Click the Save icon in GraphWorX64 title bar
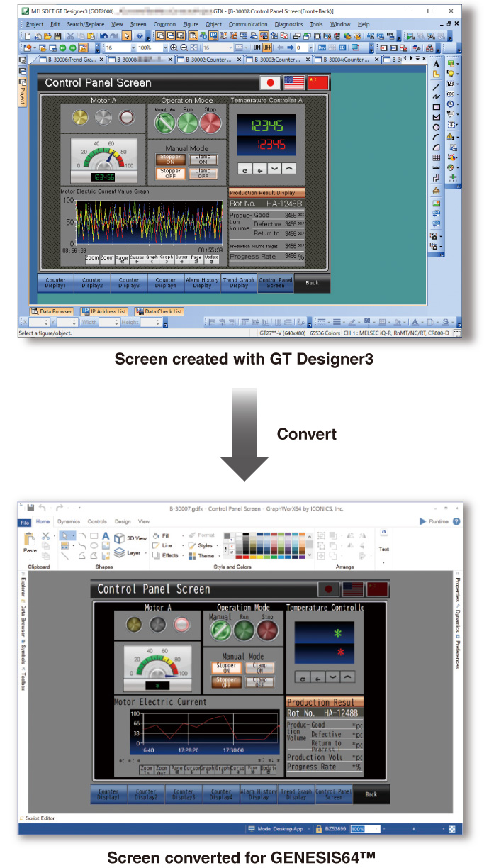The height and width of the screenshot is (868, 489). pyautogui.click(x=31, y=508)
